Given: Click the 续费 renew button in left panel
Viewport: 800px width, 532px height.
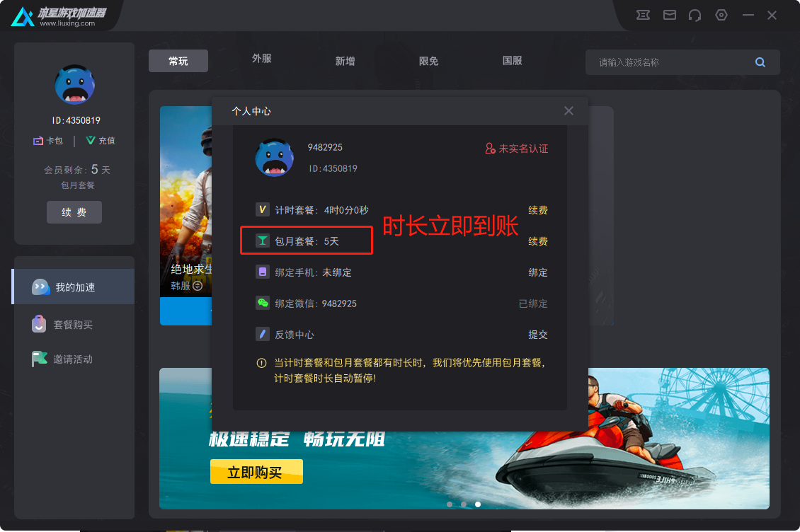Looking at the screenshot, I should point(74,212).
